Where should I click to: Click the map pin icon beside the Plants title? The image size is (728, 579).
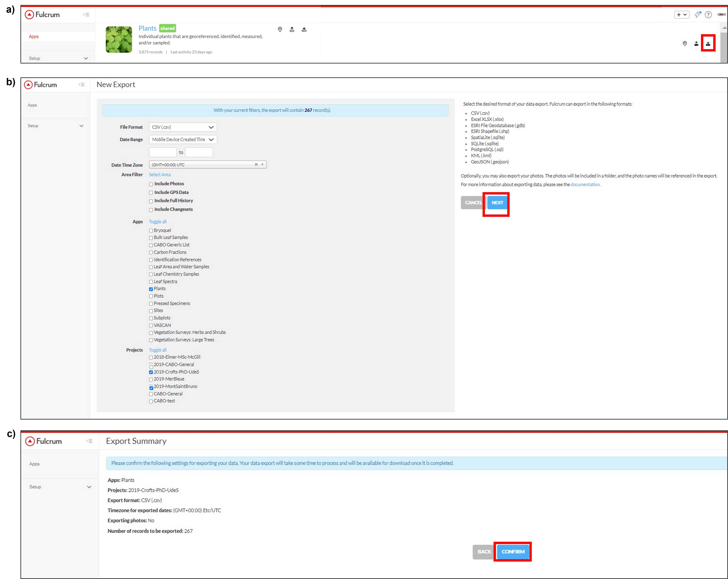(280, 29)
